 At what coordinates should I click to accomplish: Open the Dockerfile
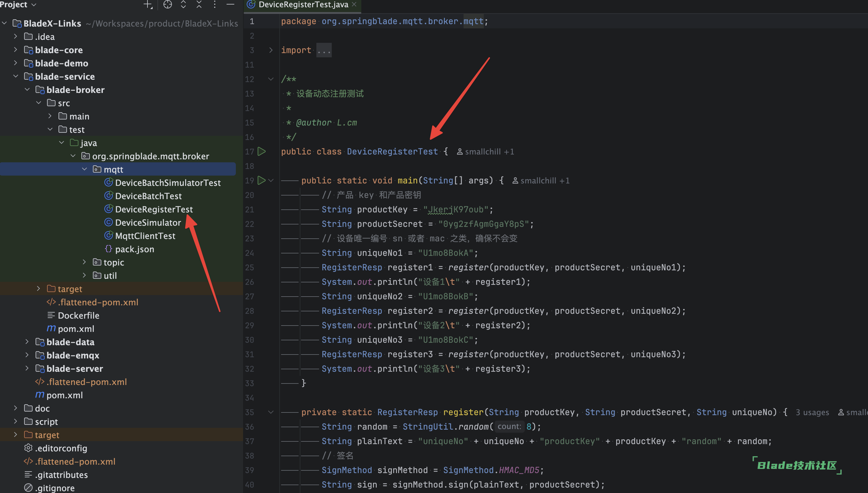tap(78, 315)
